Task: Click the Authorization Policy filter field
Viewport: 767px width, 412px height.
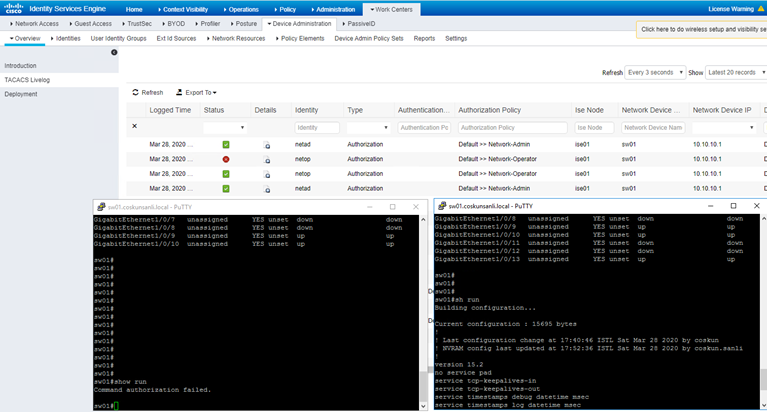Action: point(512,128)
